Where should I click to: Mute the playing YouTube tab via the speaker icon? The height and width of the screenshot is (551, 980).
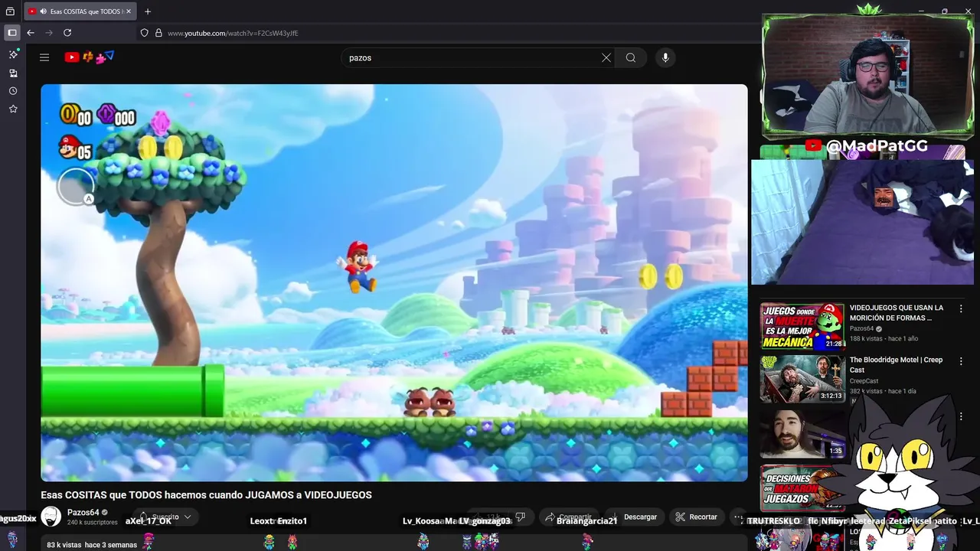43,11
